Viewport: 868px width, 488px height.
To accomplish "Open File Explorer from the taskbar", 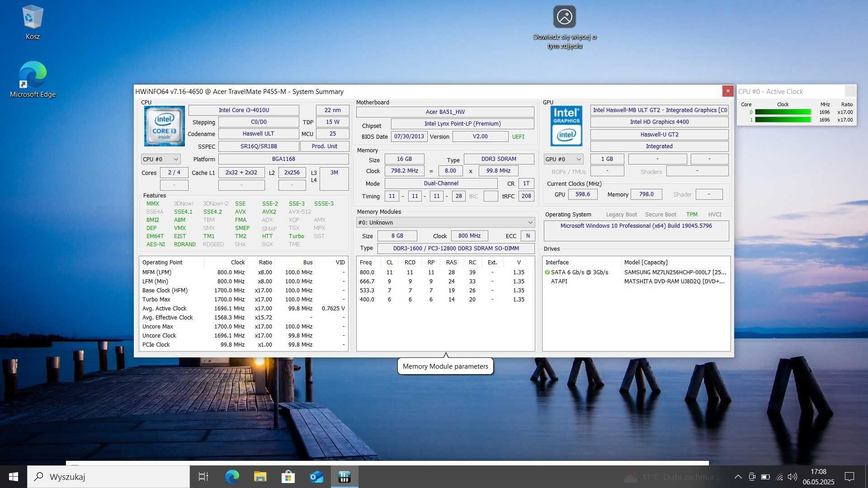I will pyautogui.click(x=260, y=477).
